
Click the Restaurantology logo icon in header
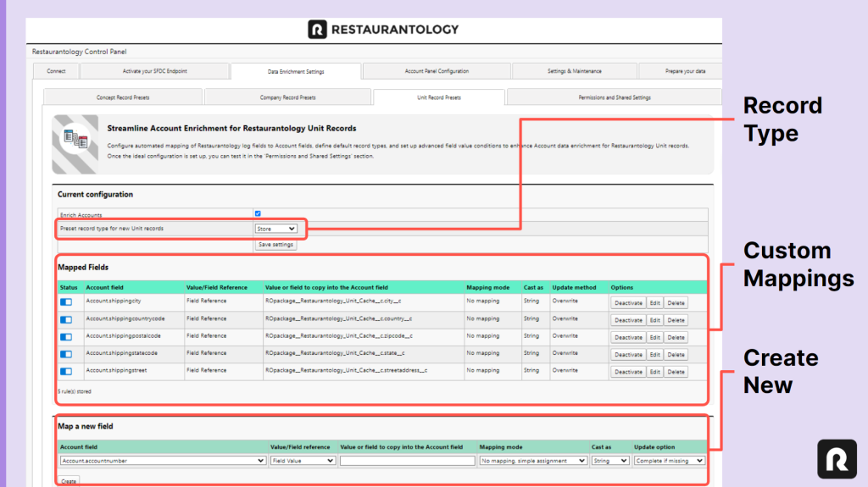(317, 30)
